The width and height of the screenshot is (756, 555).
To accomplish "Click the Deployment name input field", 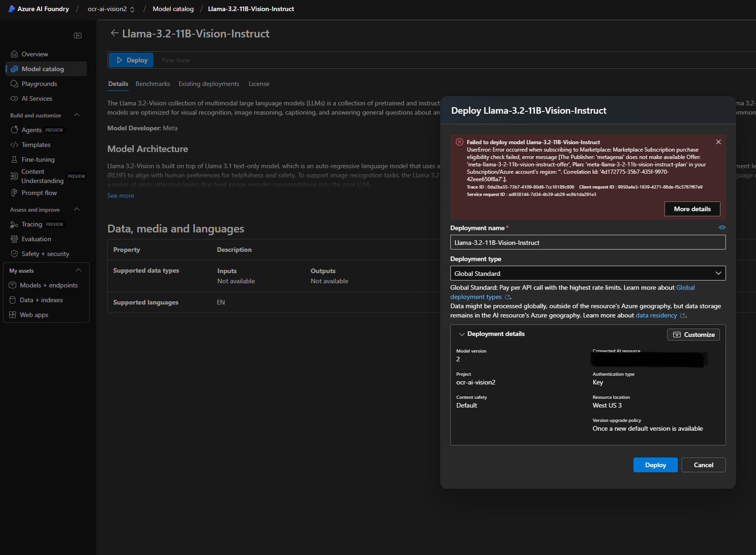I will (x=588, y=243).
